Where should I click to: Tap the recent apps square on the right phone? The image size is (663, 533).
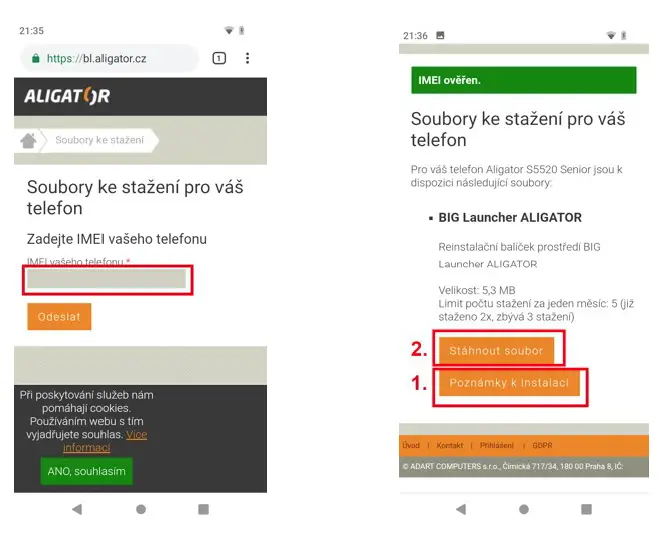point(586,509)
